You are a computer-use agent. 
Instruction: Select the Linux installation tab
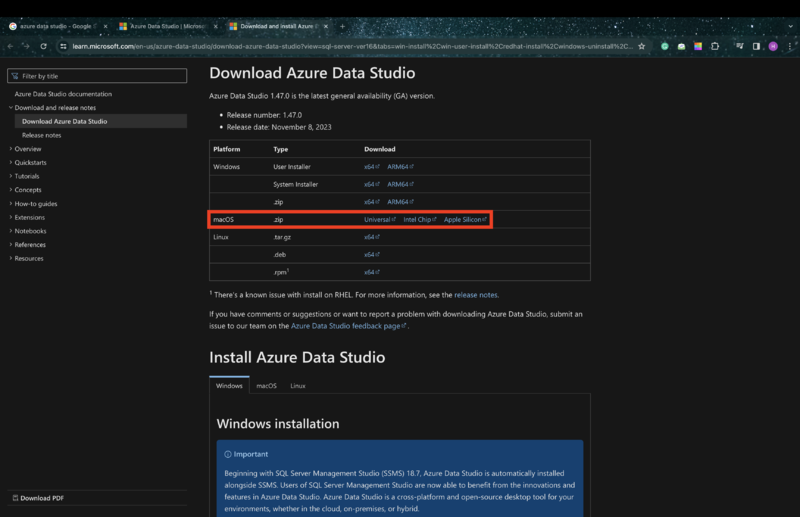click(x=298, y=385)
